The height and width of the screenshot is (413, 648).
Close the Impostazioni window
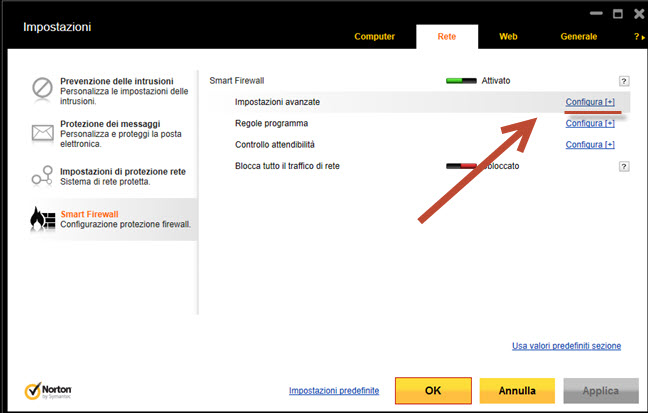639,14
